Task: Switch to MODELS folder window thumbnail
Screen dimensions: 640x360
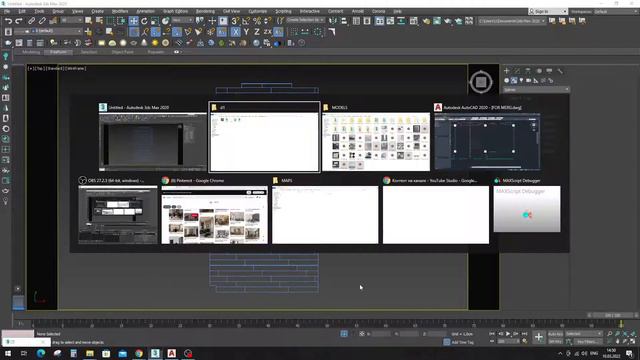Action: [376, 137]
